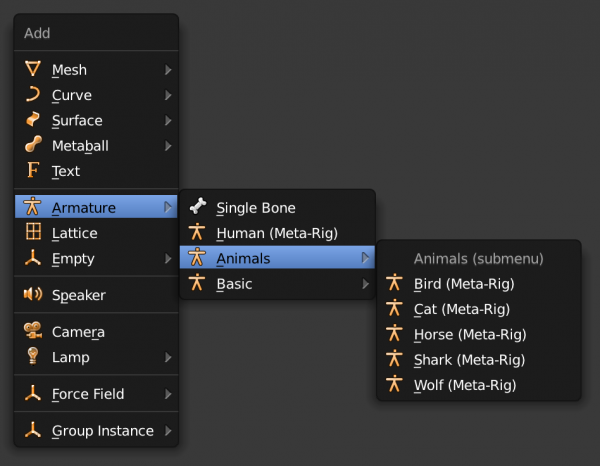Image resolution: width=600 pixels, height=466 pixels.
Task: Open the Animals menu entry
Action: point(277,257)
